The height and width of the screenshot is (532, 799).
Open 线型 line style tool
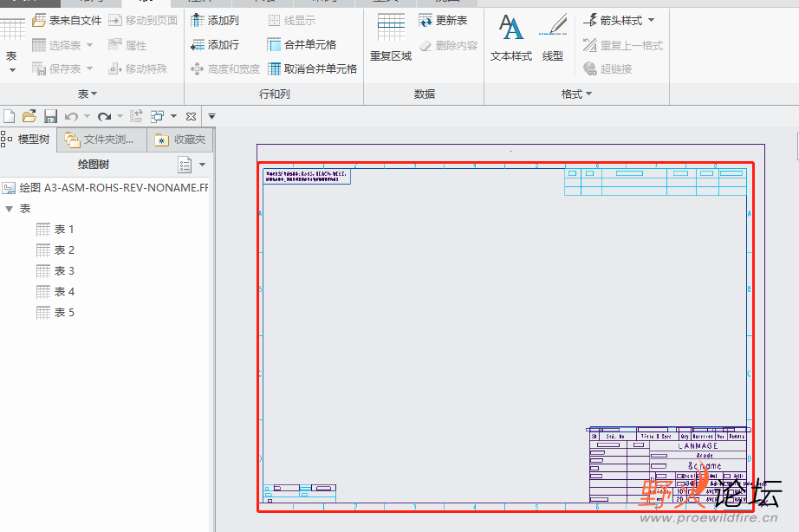(553, 38)
